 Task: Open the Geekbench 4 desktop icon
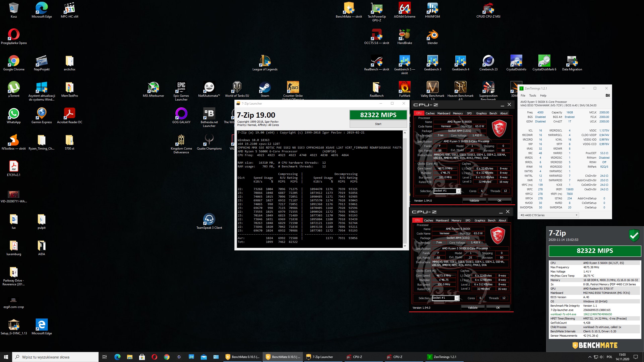click(460, 63)
